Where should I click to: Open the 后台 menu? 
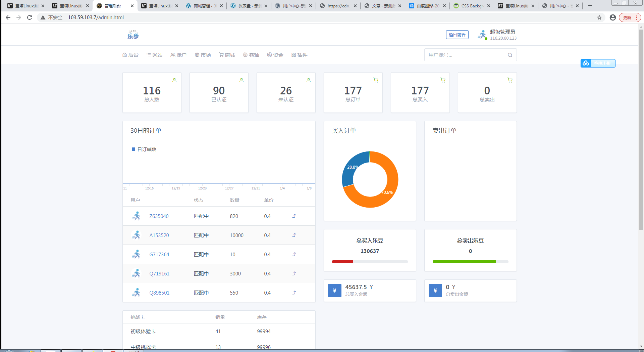point(130,55)
